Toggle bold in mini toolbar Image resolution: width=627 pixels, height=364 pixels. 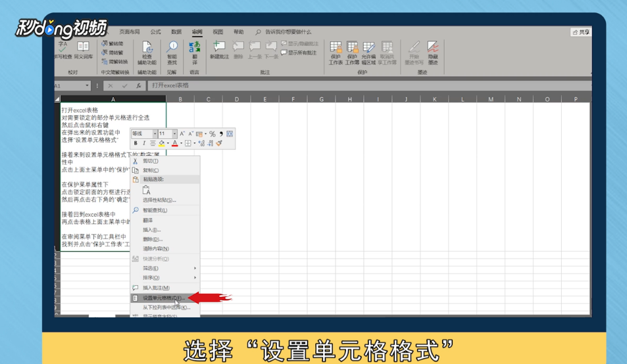click(136, 143)
